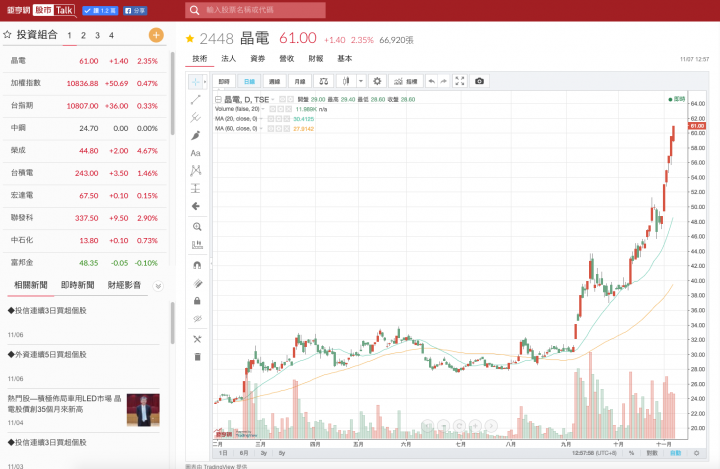The height and width of the screenshot is (469, 720).
Task: Select the Aa text annotation tool
Action: click(196, 153)
